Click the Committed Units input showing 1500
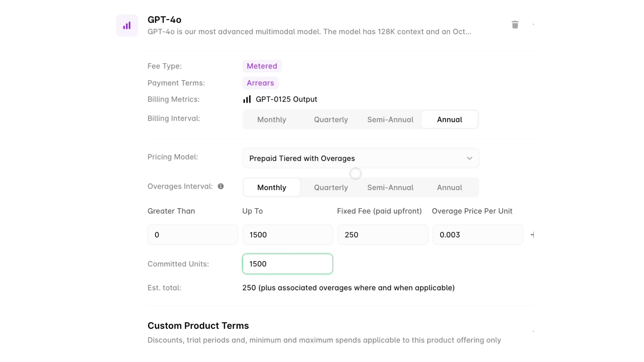Screen dimensions: 644x362 287,264
